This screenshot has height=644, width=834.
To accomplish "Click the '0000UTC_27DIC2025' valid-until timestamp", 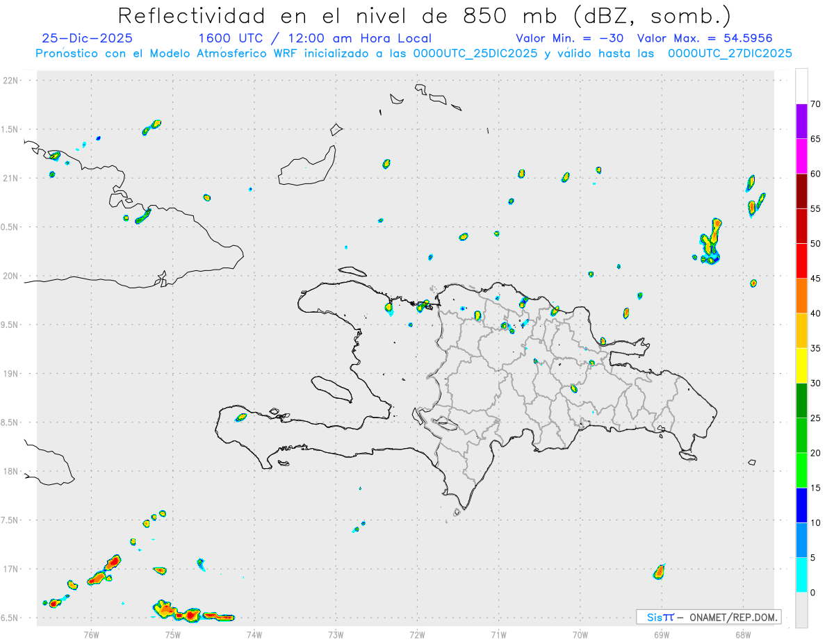I will click(730, 53).
